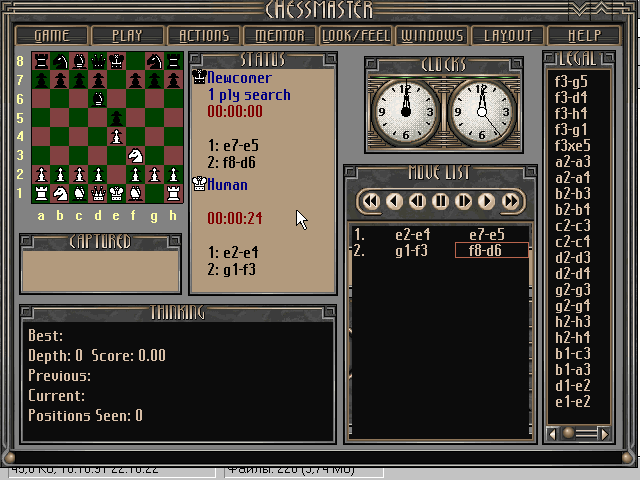Select e7-e5 in the Move List
This screenshot has height=480, width=640.
coord(487,235)
